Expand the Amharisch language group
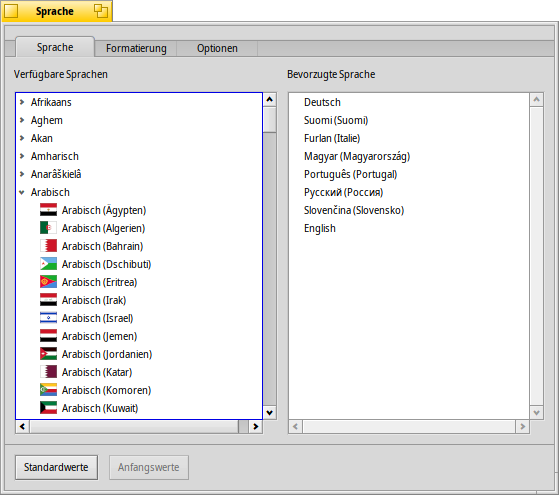The width and height of the screenshot is (559, 495). point(22,156)
